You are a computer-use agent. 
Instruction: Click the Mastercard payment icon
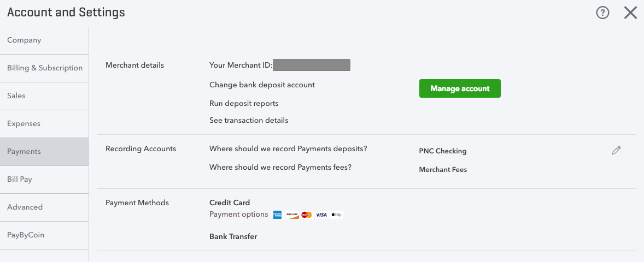[306, 215]
